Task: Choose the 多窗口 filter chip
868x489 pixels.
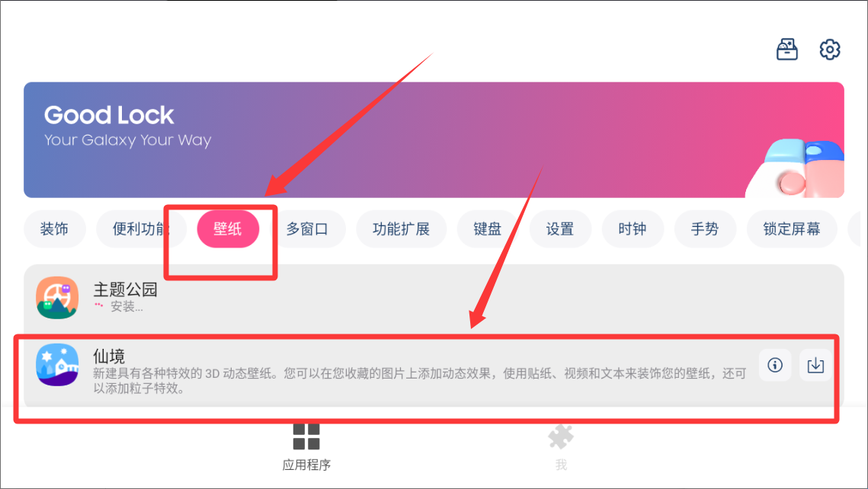Action: coord(307,229)
